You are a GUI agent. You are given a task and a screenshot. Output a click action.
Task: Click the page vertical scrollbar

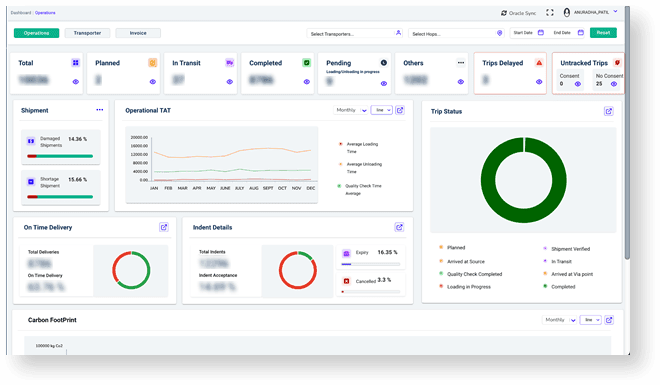pos(627,133)
